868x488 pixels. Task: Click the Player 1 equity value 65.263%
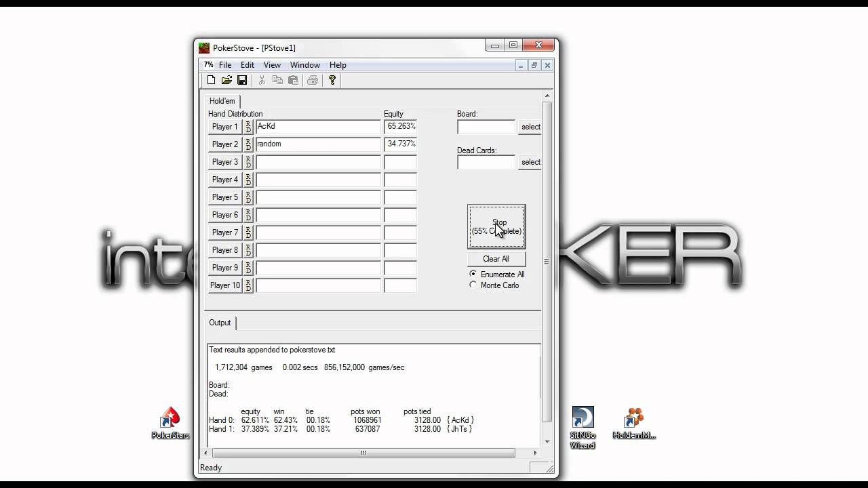pyautogui.click(x=400, y=127)
